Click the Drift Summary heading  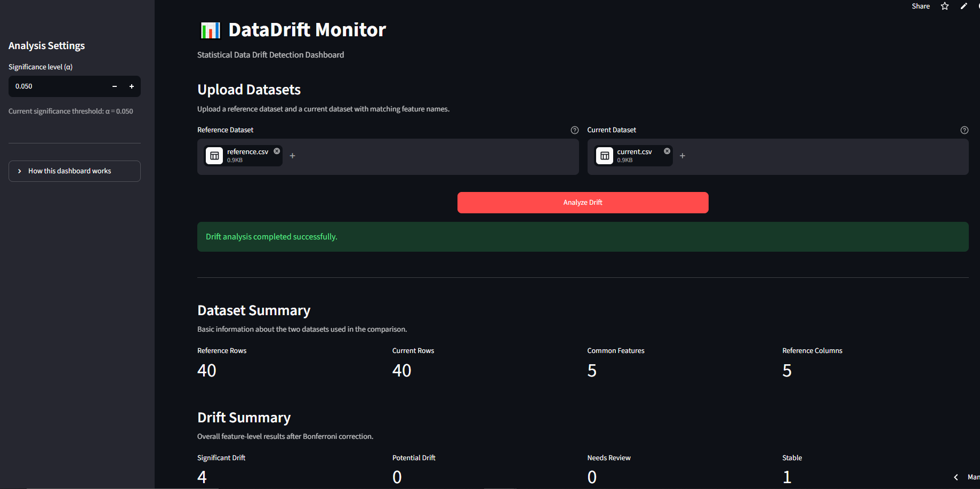coord(244,418)
